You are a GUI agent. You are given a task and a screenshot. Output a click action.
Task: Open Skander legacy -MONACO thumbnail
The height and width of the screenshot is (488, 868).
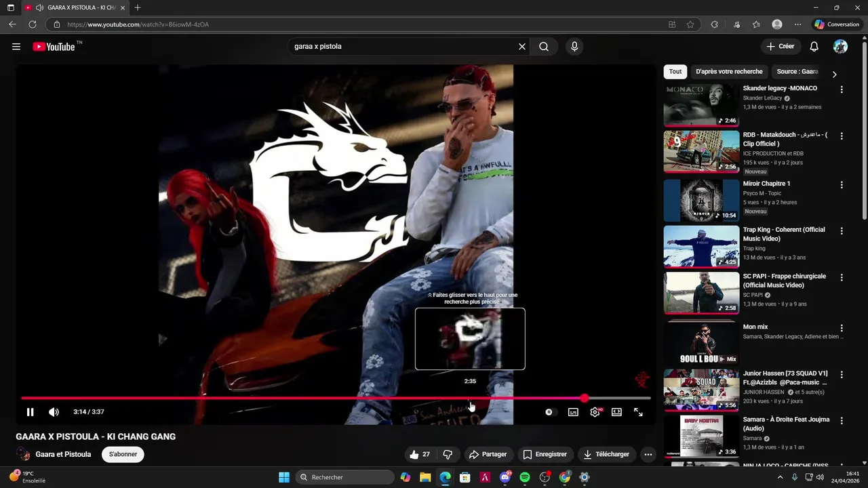701,105
